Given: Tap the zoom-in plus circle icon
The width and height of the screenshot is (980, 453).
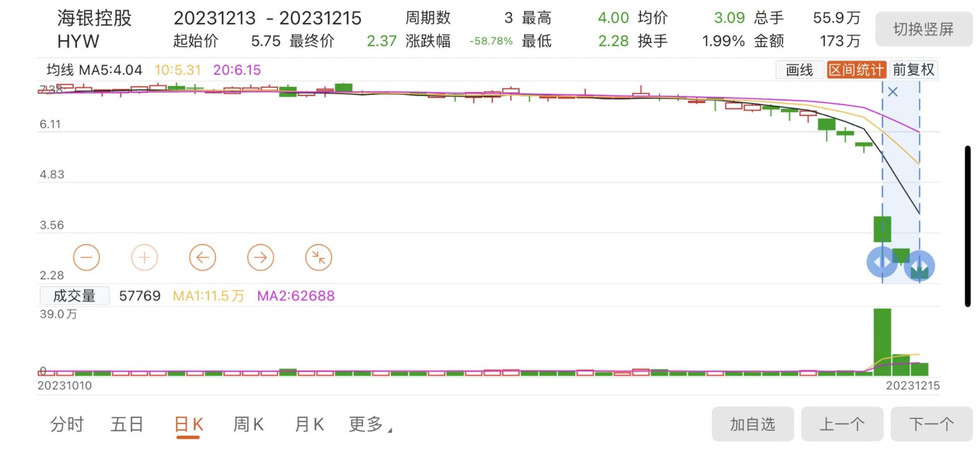Looking at the screenshot, I should 145,258.
